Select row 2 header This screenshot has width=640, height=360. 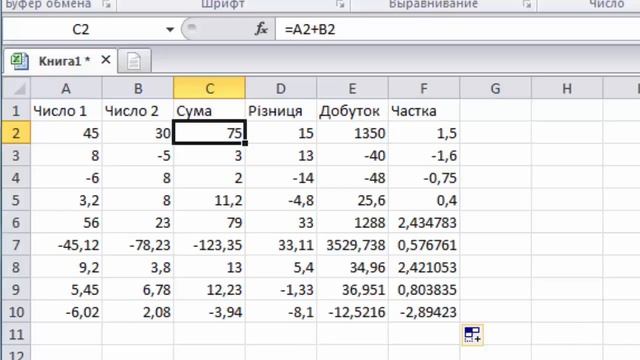[16, 133]
